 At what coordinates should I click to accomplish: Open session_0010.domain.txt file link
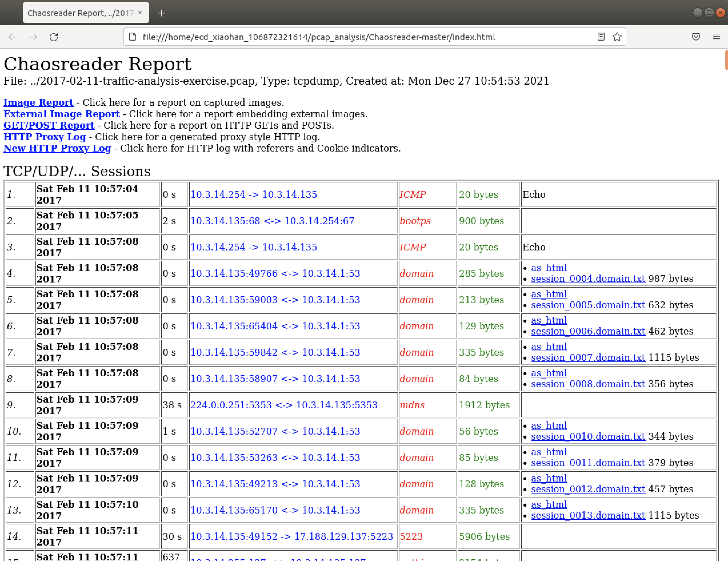click(588, 437)
